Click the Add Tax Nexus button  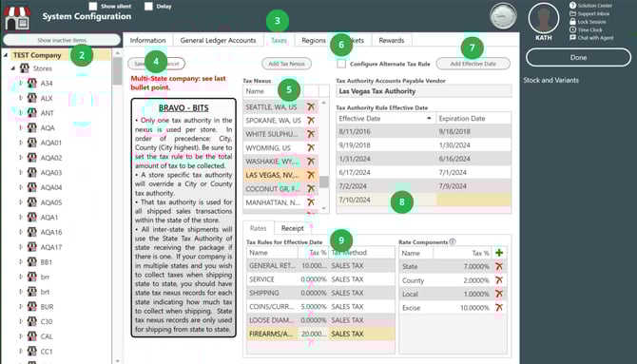[286, 64]
